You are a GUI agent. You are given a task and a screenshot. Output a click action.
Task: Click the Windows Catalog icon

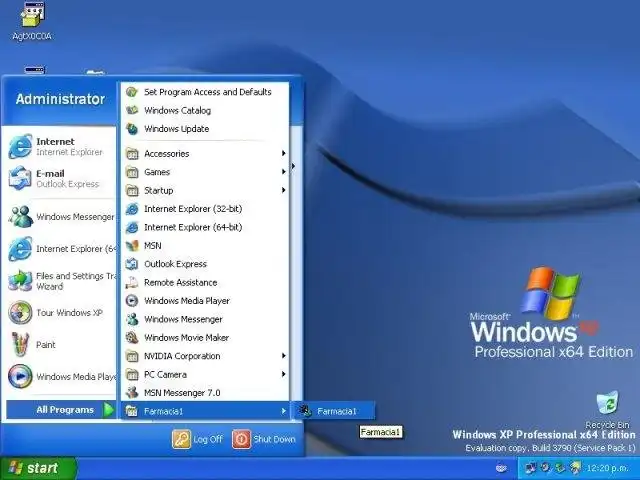pyautogui.click(x=132, y=110)
